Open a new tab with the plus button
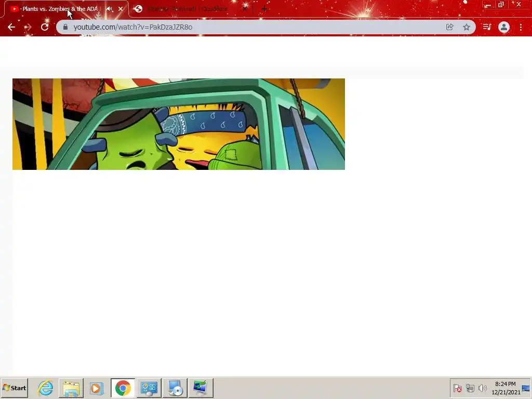This screenshot has height=399, width=532. 264,9
